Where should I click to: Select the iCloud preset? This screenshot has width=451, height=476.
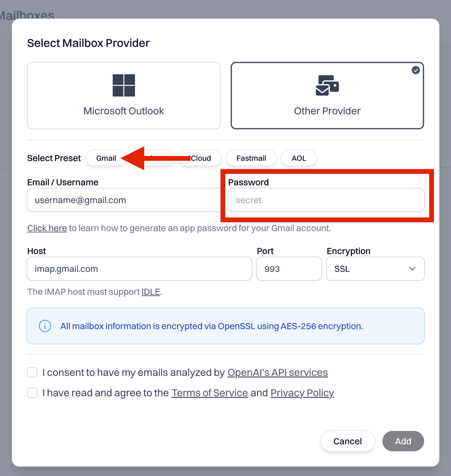point(200,158)
